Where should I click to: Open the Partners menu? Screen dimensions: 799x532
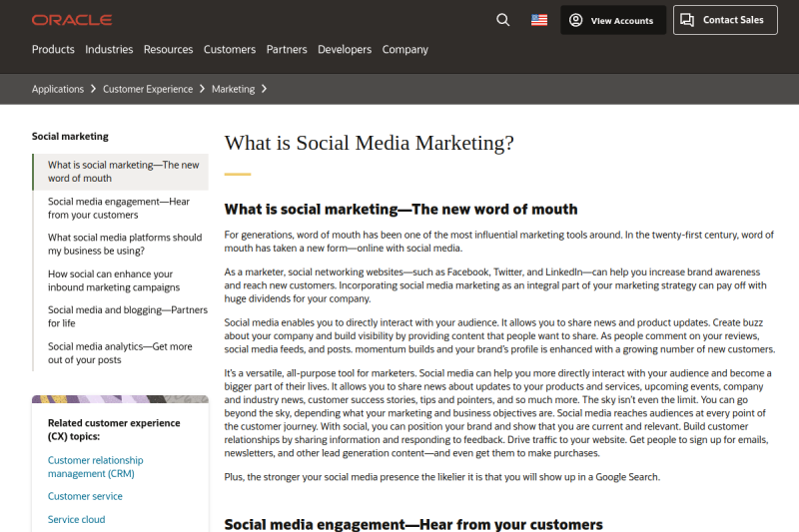tap(287, 49)
